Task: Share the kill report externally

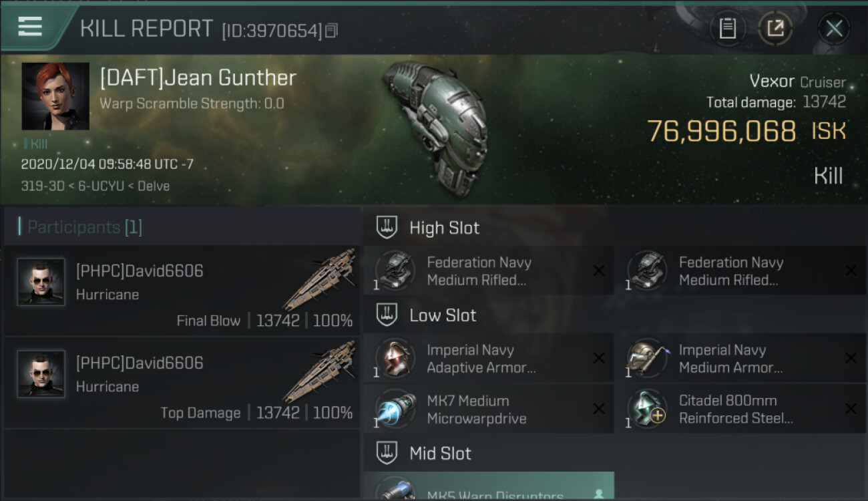Action: coord(775,29)
